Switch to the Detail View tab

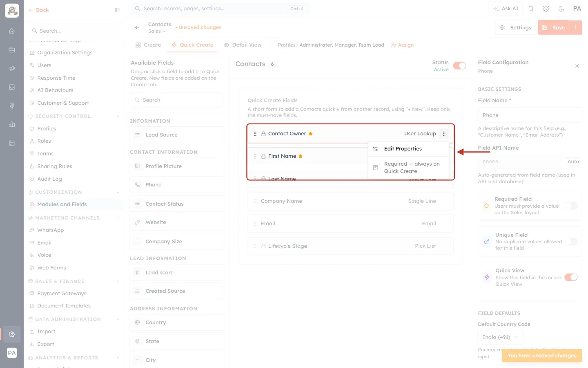click(x=243, y=45)
